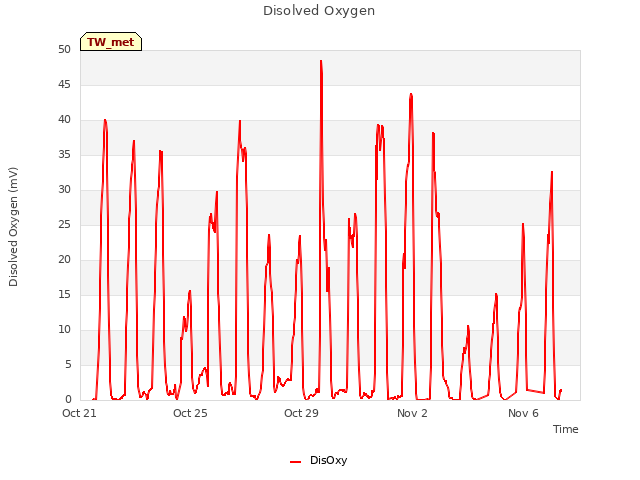Click the 5 y-axis tick label
The image size is (640, 480).
(68, 364)
